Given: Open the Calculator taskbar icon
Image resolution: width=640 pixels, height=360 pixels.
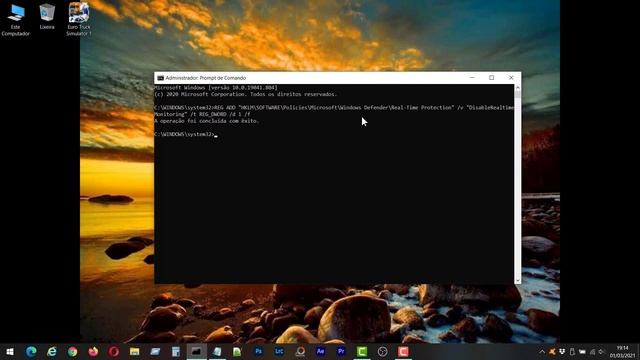Looking at the screenshot, I should click(176, 351).
